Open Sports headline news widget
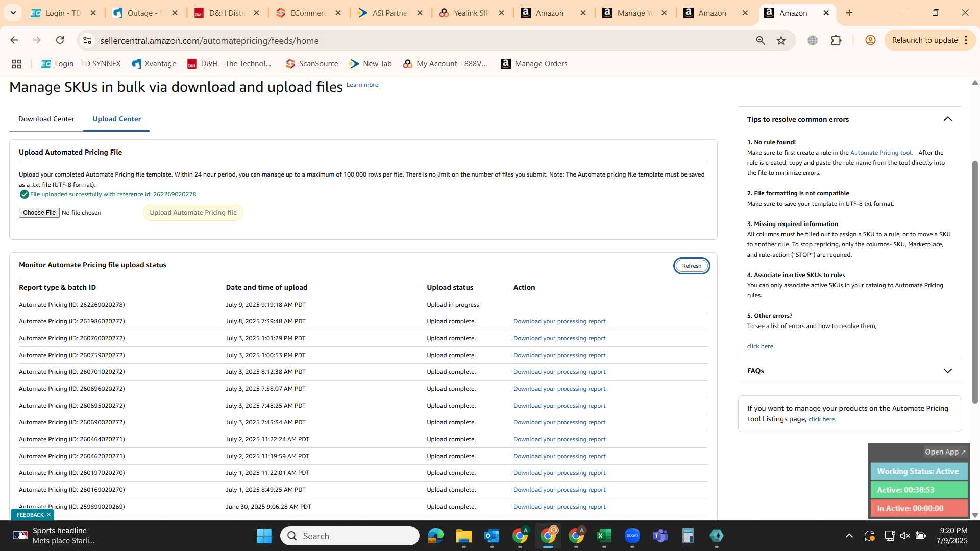This screenshot has width=980, height=551. (54, 536)
